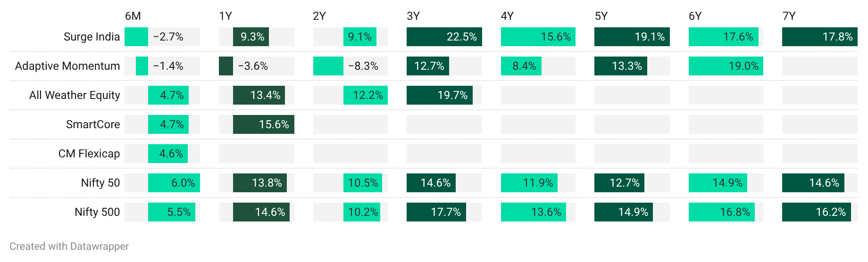Image resolution: width=868 pixels, height=262 pixels.
Task: Select the Surge India row label
Action: [x=92, y=37]
